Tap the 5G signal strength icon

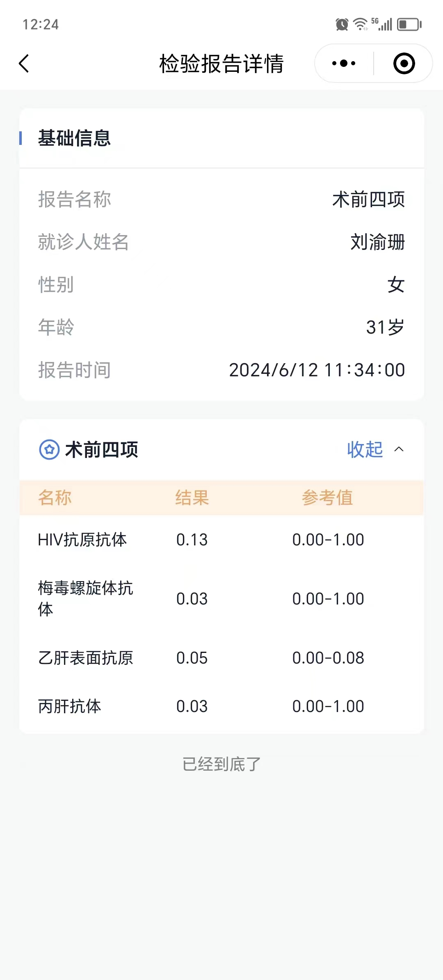pos(381,24)
